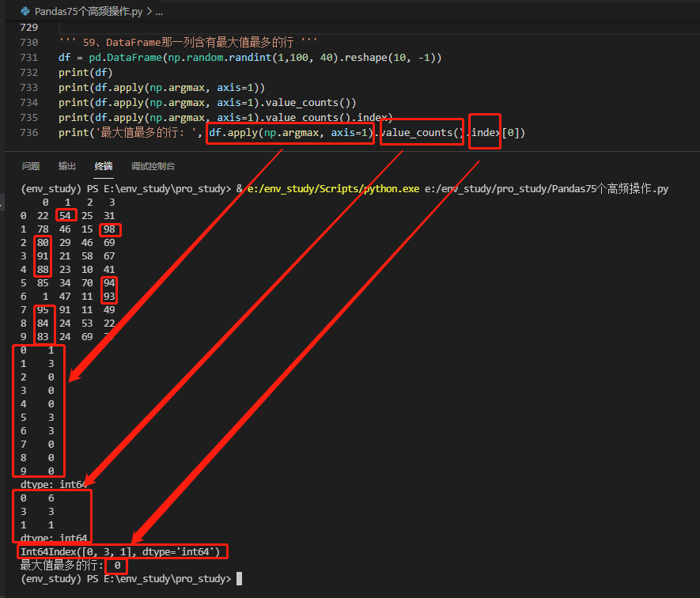
Task: Click line number 734 in the gutter
Action: 29,103
